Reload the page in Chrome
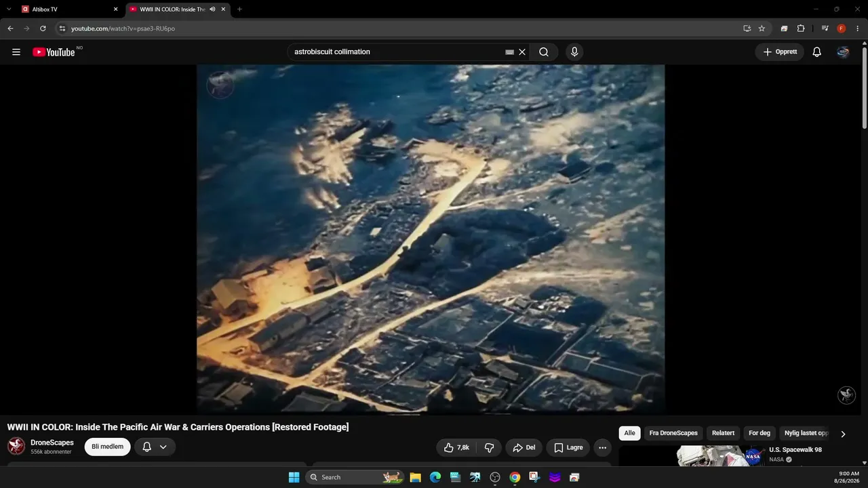Viewport: 868px width, 488px height. (43, 28)
